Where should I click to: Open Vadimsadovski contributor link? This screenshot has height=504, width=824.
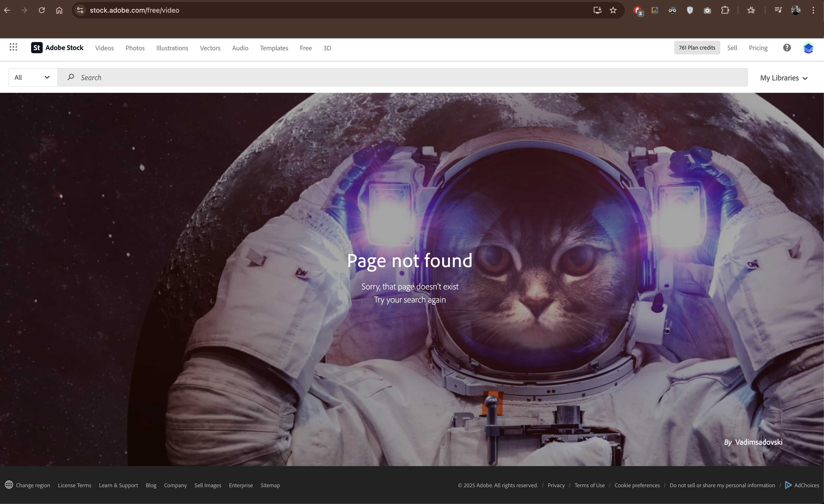758,442
